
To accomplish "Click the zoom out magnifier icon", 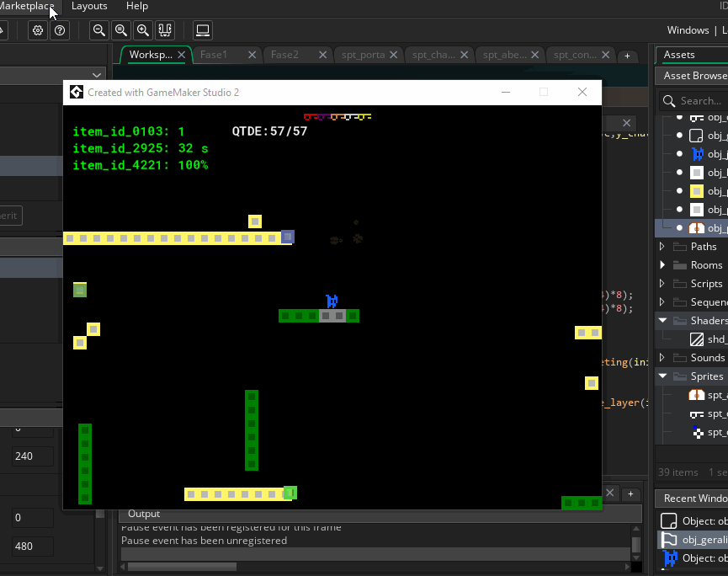I will pos(99,30).
